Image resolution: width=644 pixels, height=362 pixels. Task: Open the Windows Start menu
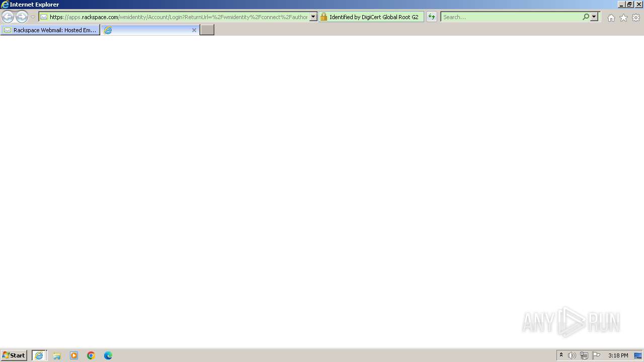point(14,355)
